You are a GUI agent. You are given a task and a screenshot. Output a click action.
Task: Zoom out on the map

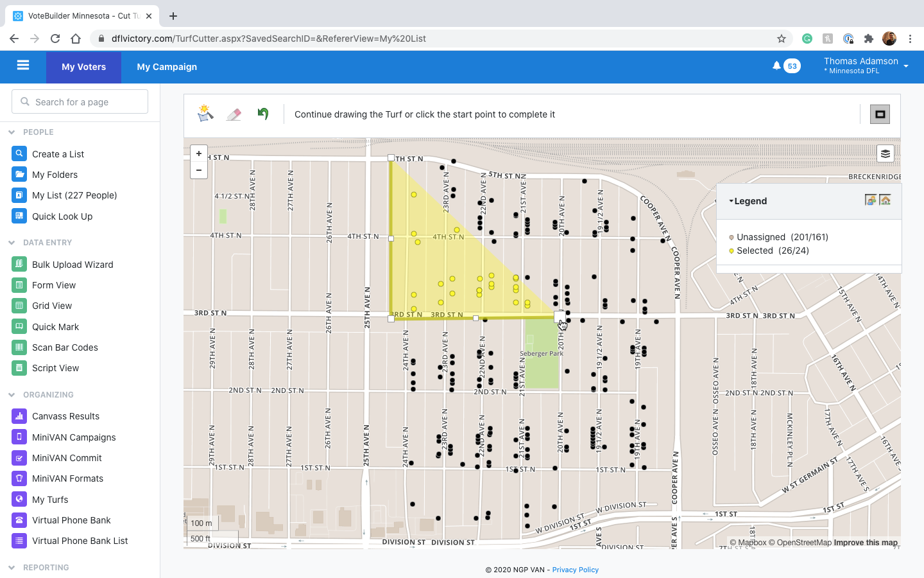[x=199, y=170]
